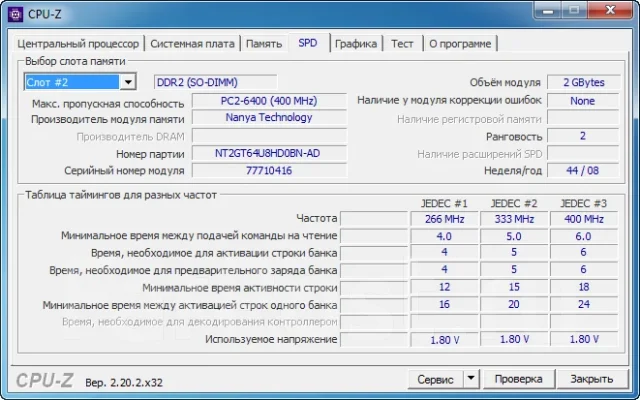Click the Неделя/год value 44 / 08
Screen dimensions: 640x400
point(583,170)
